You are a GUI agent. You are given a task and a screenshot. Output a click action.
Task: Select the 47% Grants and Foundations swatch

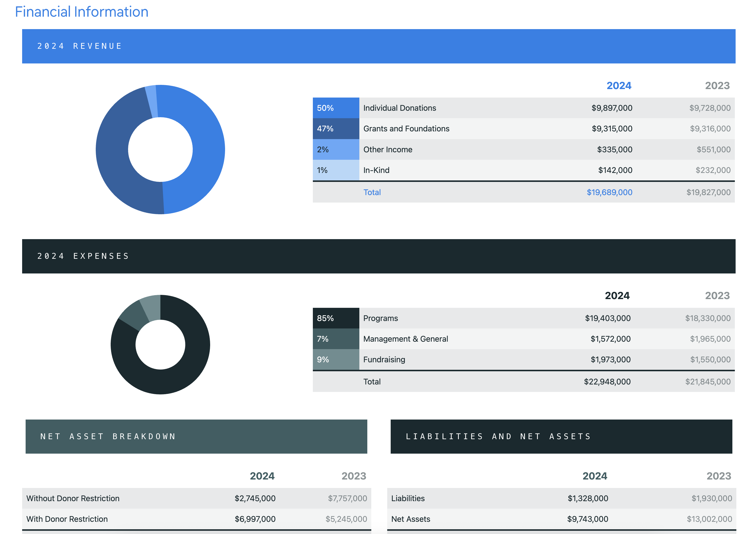tap(335, 129)
